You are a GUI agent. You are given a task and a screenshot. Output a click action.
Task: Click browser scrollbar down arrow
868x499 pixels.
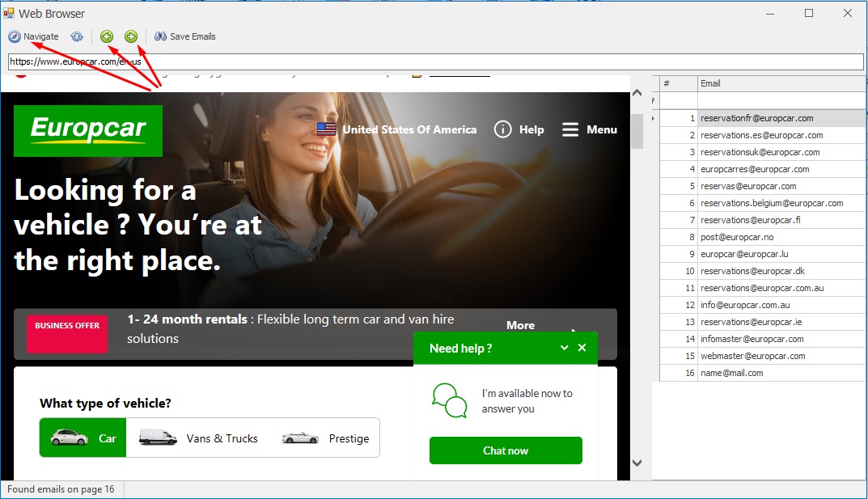click(x=637, y=463)
